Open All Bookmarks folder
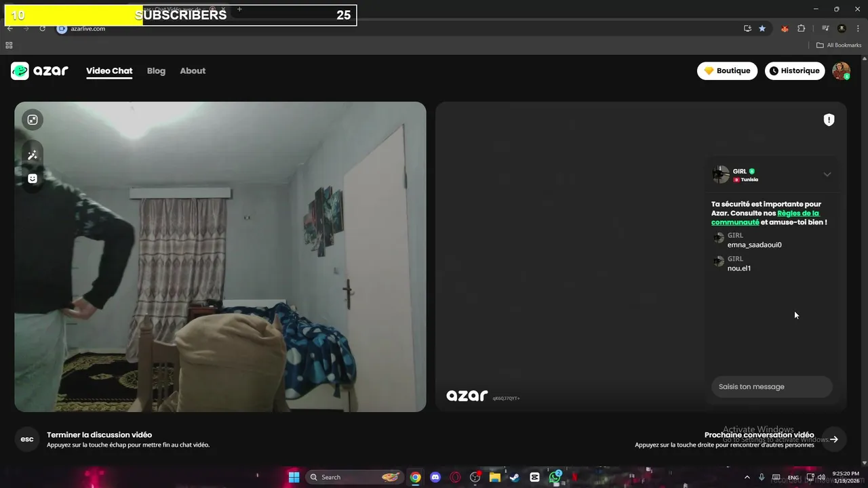Image resolution: width=868 pixels, height=488 pixels. coord(839,45)
